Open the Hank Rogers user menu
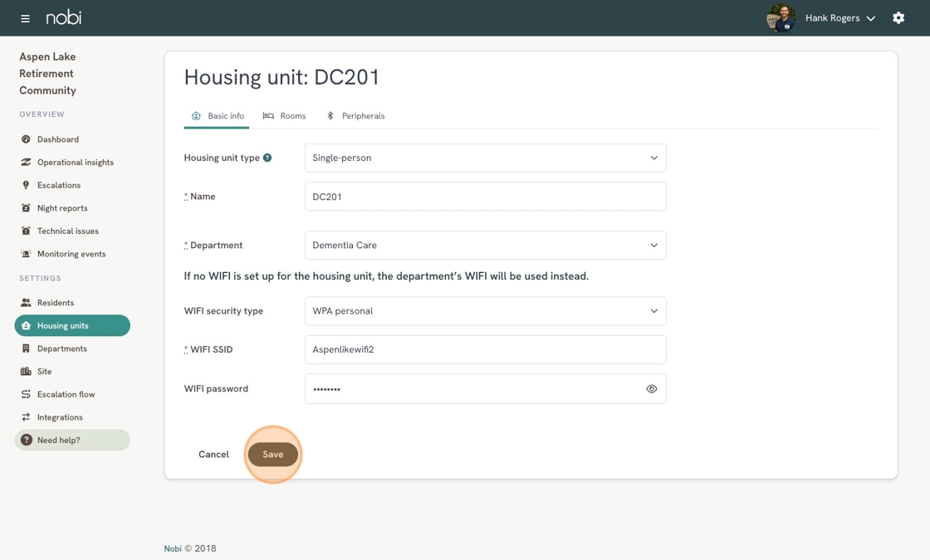The image size is (930, 560). pos(839,18)
